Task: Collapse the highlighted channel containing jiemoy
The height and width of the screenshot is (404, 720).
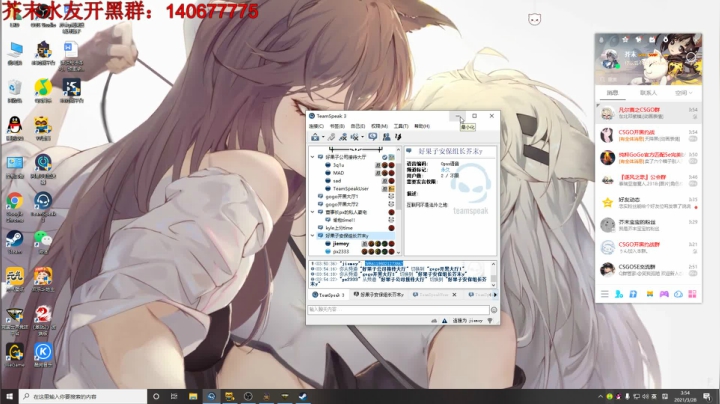Action: tap(313, 236)
